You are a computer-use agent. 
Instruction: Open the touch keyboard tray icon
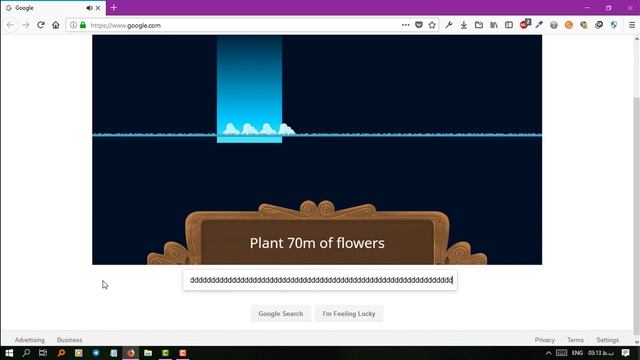tap(562, 353)
